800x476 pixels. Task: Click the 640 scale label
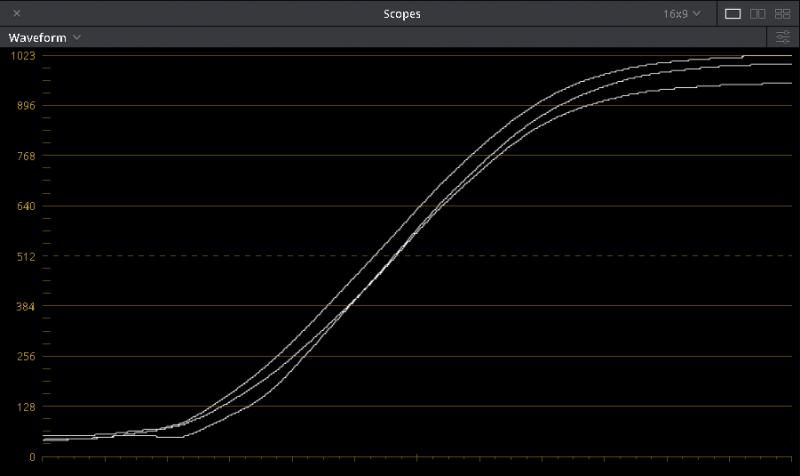22,206
